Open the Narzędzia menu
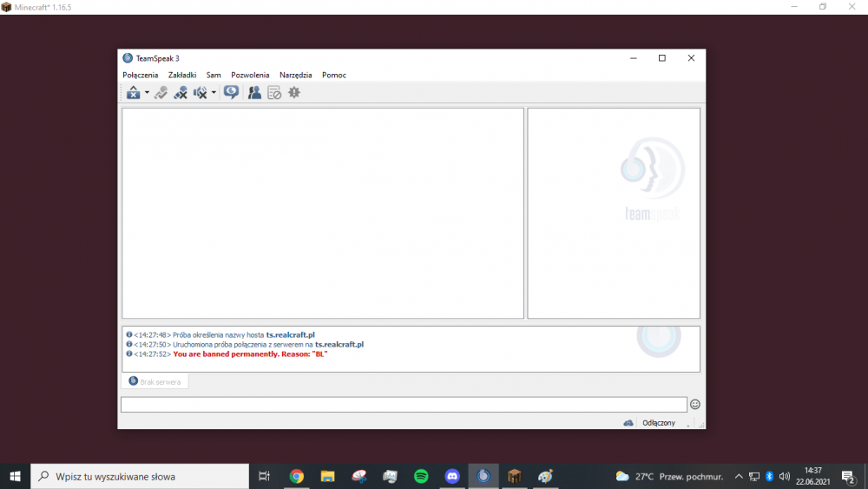Screen dimensions: 868x489 coord(295,76)
